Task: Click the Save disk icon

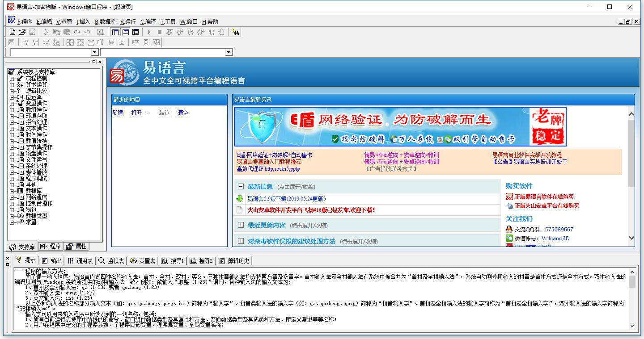Action: [32, 32]
